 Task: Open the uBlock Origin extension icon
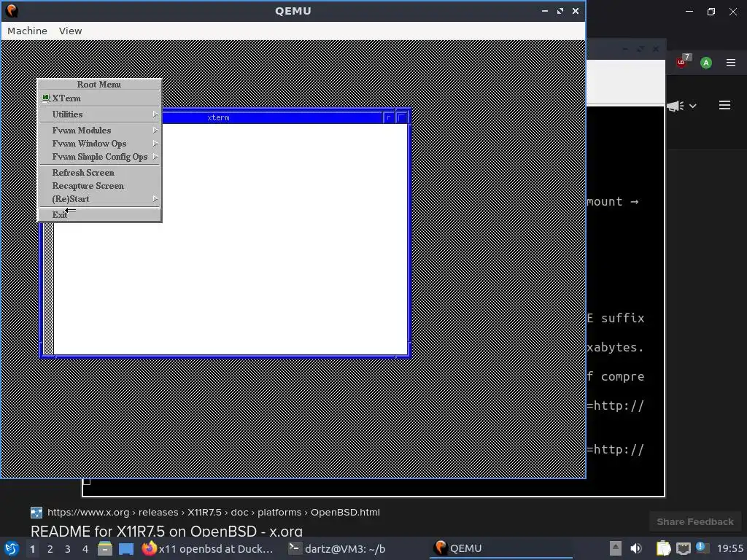tap(683, 61)
